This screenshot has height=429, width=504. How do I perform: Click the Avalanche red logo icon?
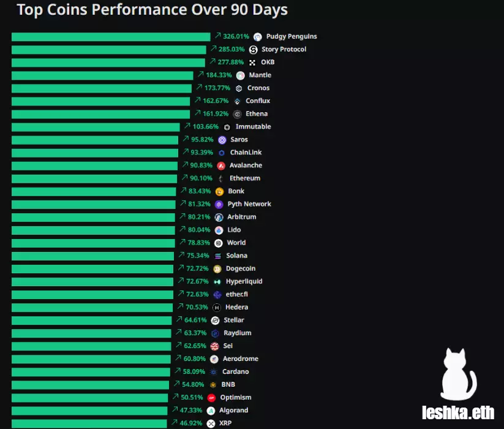pos(221,165)
